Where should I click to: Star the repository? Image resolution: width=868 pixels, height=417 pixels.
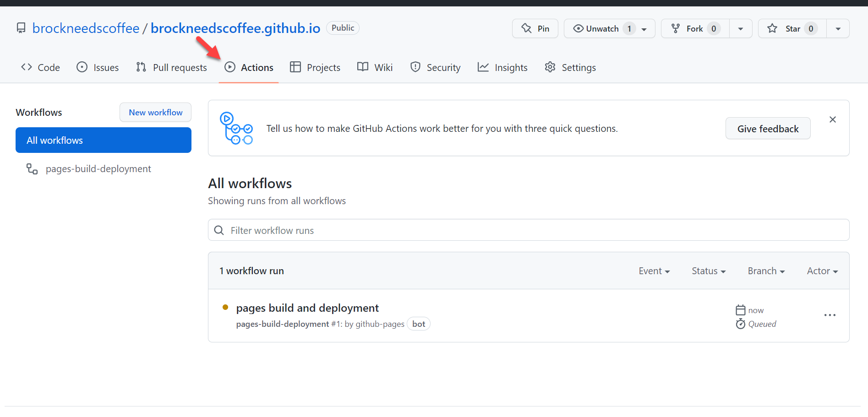[792, 28]
